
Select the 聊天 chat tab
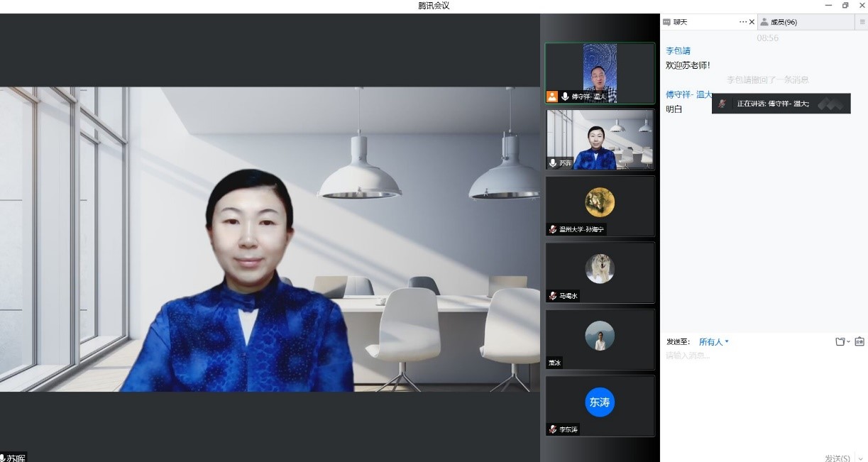tap(680, 22)
